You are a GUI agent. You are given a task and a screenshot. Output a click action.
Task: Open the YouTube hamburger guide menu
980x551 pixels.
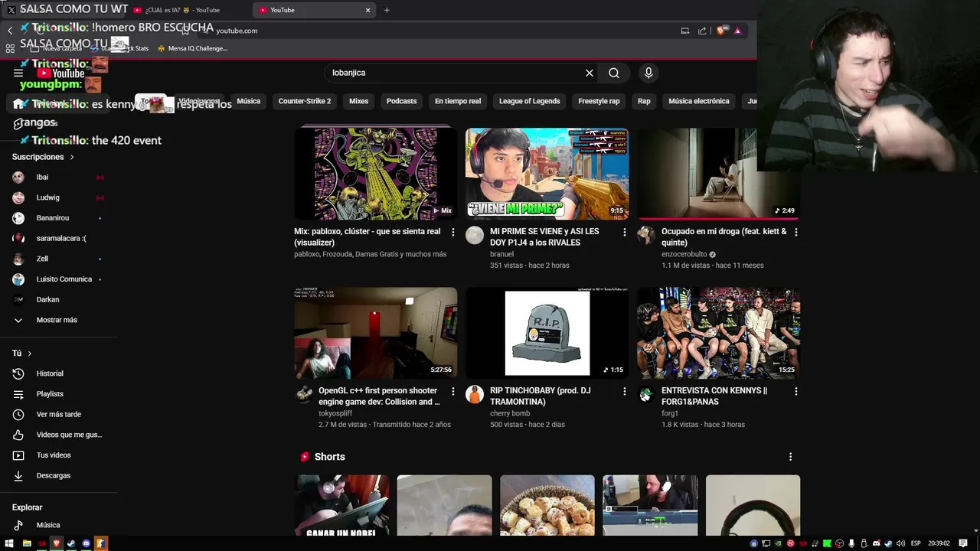18,73
